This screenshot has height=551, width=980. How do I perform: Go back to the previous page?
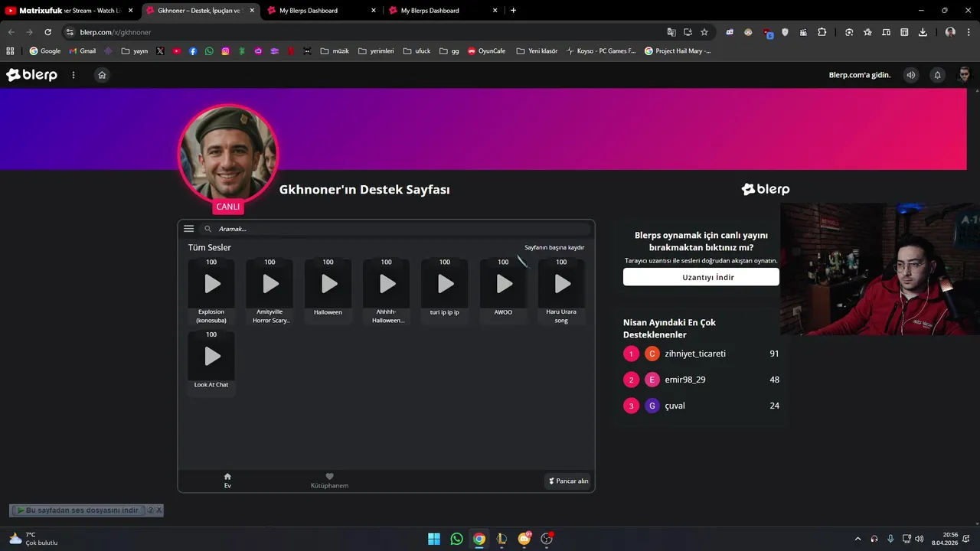11,32
